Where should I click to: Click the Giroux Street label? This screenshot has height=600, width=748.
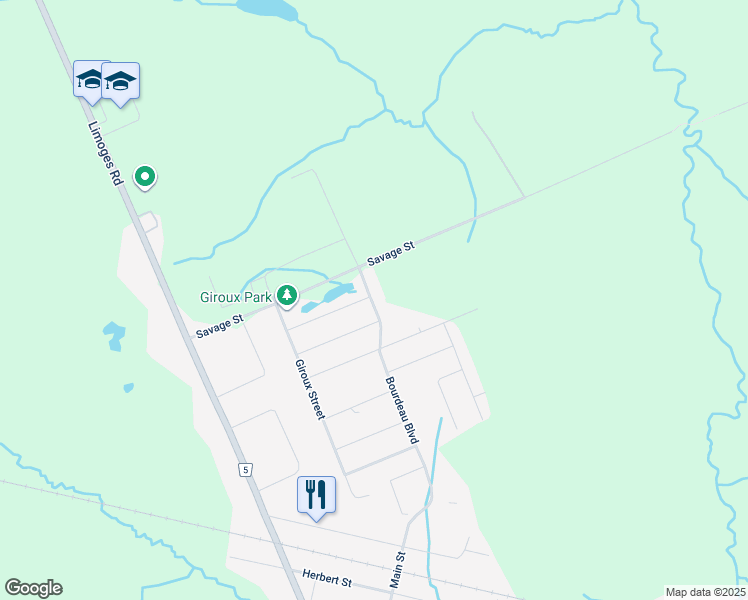(310, 389)
